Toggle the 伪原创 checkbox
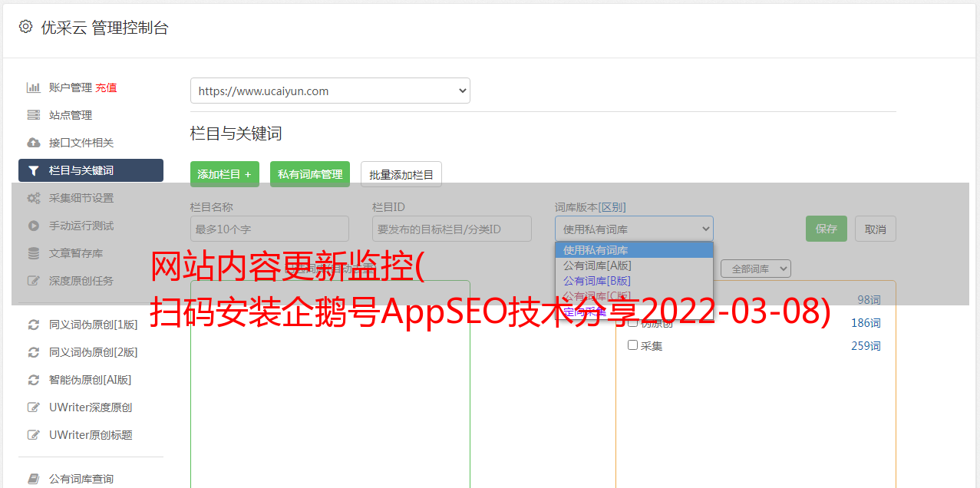This screenshot has width=980, height=488. (x=633, y=322)
